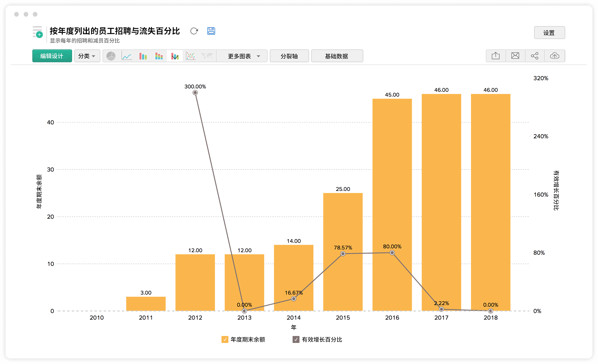
Task: Click the export icon in toolbar
Action: coord(496,56)
